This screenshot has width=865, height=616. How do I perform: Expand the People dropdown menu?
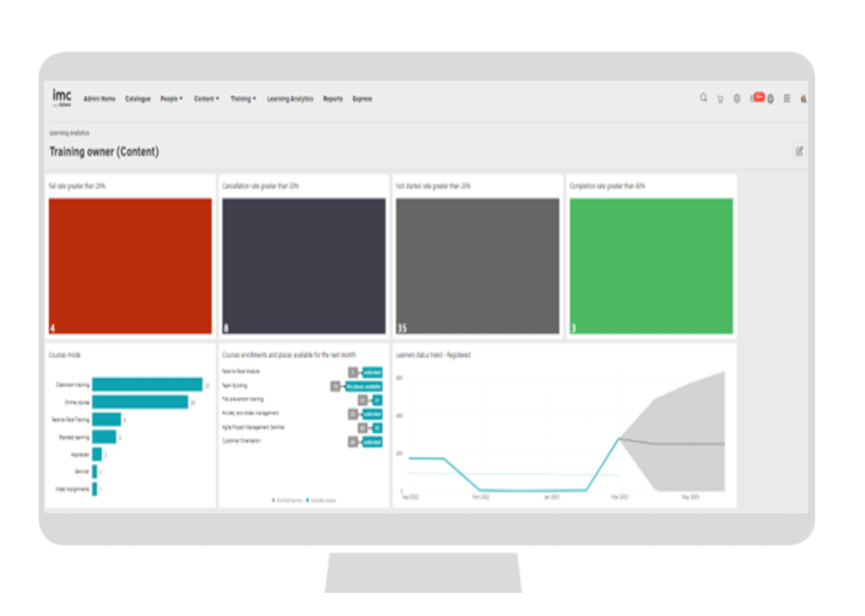171,99
